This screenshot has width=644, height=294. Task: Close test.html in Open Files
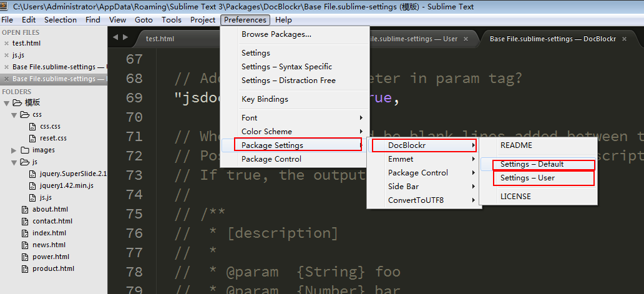(6, 44)
